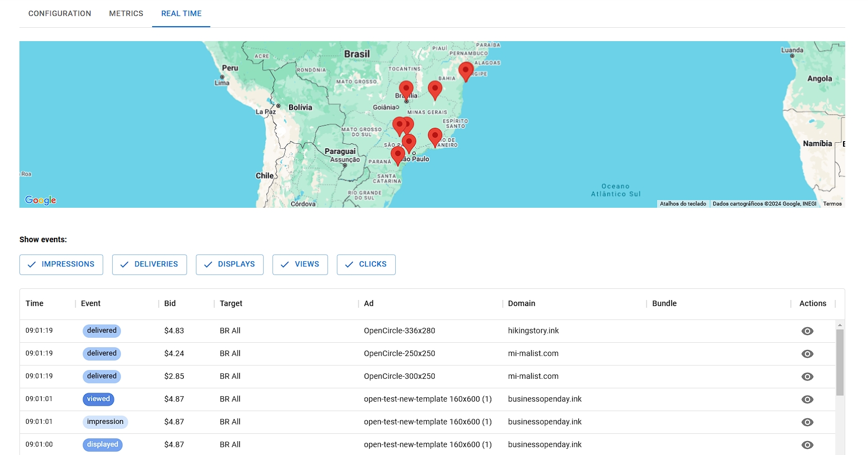This screenshot has width=868, height=455.
Task: Open the Metrics tab
Action: (126, 13)
